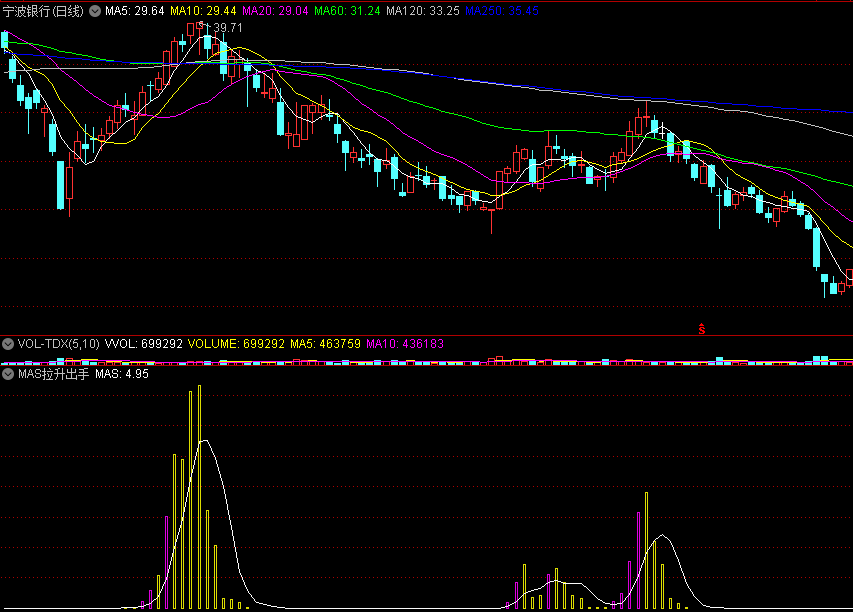
Task: Click the MAS: 4.95 value
Action: [x=122, y=374]
